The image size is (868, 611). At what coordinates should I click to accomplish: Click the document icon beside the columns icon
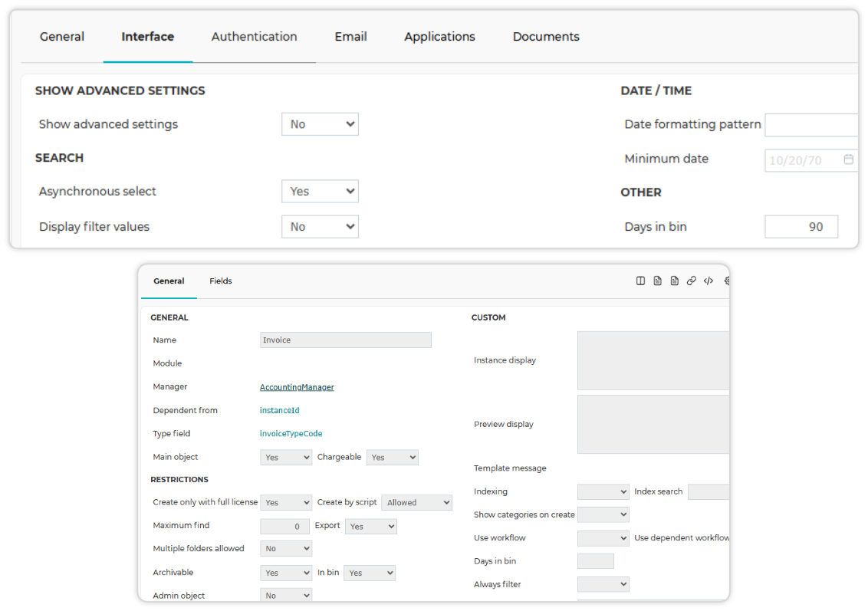[658, 281]
